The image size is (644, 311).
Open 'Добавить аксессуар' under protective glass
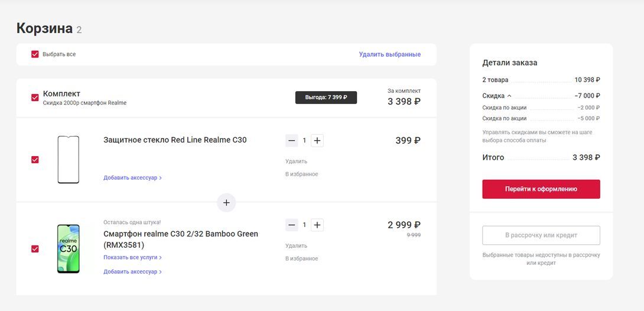(x=132, y=177)
